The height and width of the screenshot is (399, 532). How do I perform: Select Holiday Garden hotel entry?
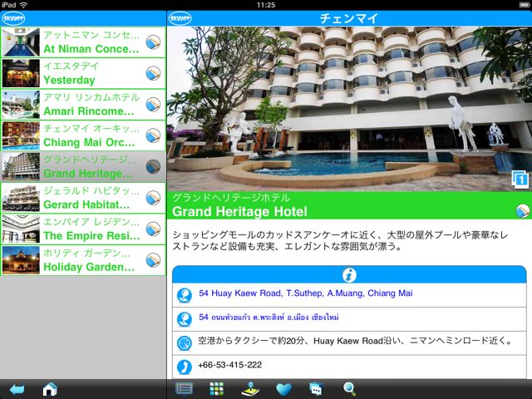click(x=83, y=260)
